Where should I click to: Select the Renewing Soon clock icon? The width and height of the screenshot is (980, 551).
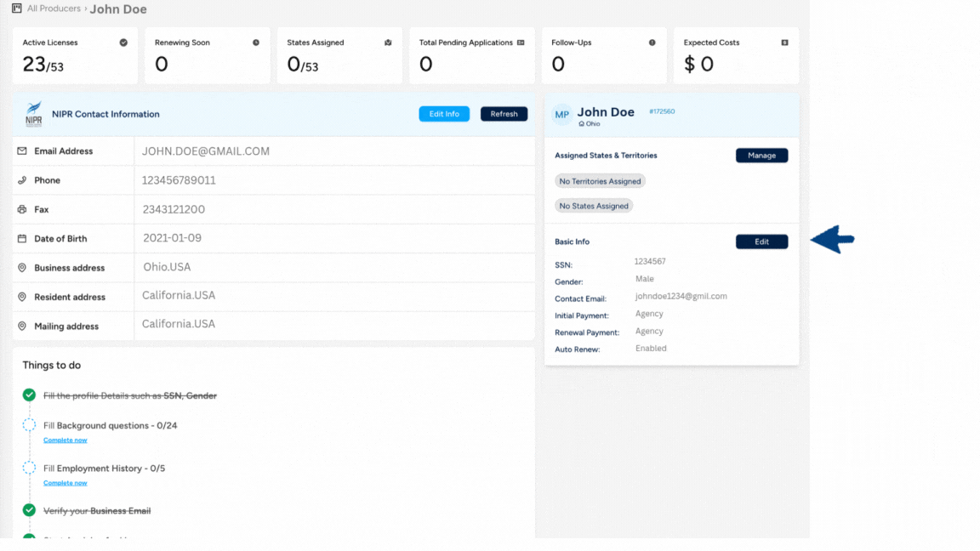pyautogui.click(x=255, y=42)
